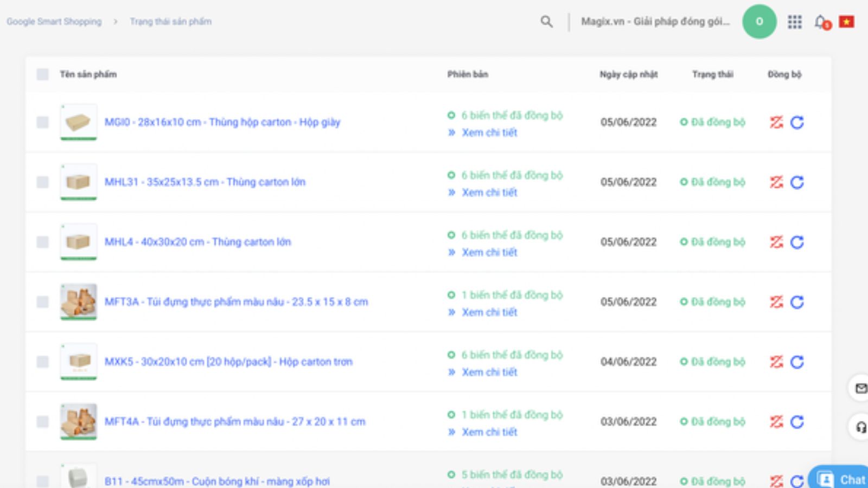Screen dimensions: 868x488
Task: Tick the checkbox for MFT3A row
Action: [x=42, y=302]
